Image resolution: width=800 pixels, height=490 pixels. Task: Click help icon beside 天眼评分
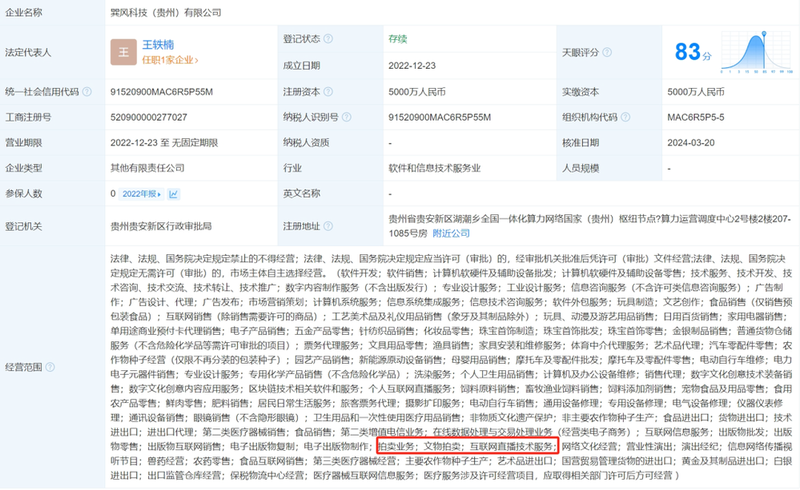point(607,52)
